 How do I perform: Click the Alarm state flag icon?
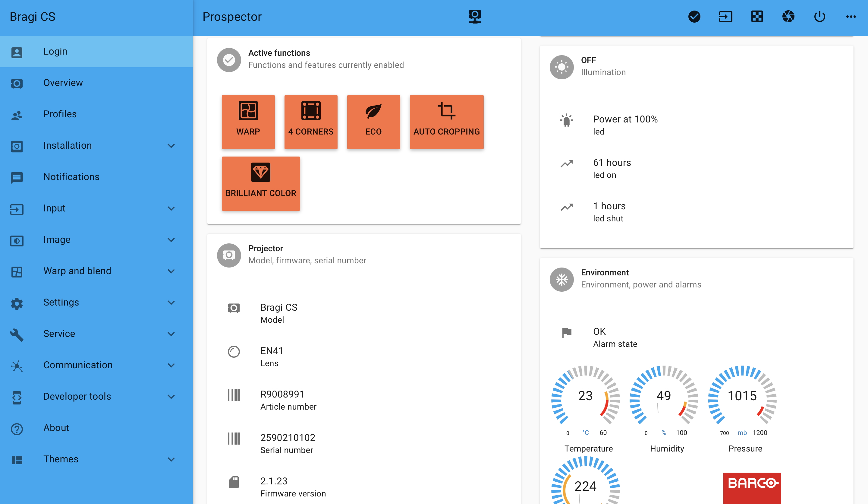click(x=567, y=332)
